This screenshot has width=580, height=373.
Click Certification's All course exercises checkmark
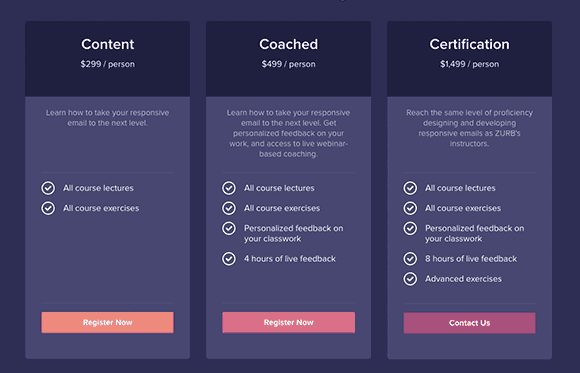click(410, 208)
